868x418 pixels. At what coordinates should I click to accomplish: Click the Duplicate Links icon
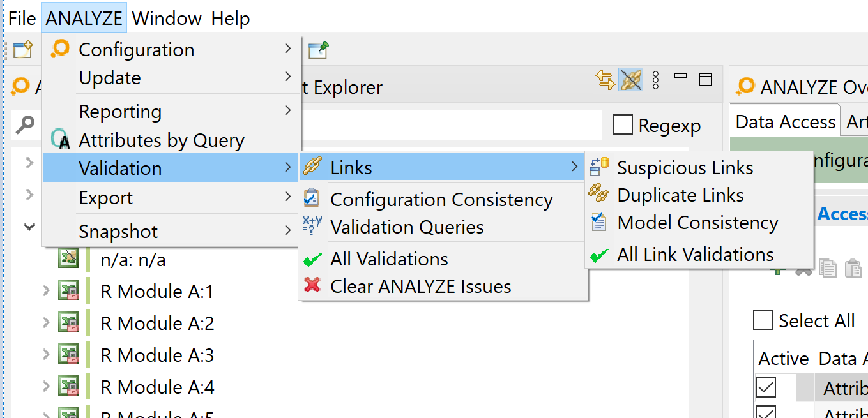coord(598,193)
